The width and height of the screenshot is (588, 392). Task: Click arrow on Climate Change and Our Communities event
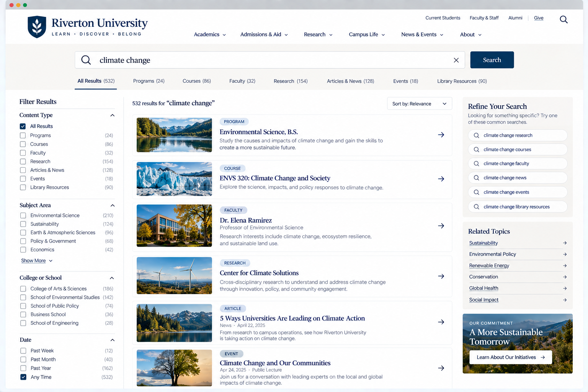click(441, 368)
